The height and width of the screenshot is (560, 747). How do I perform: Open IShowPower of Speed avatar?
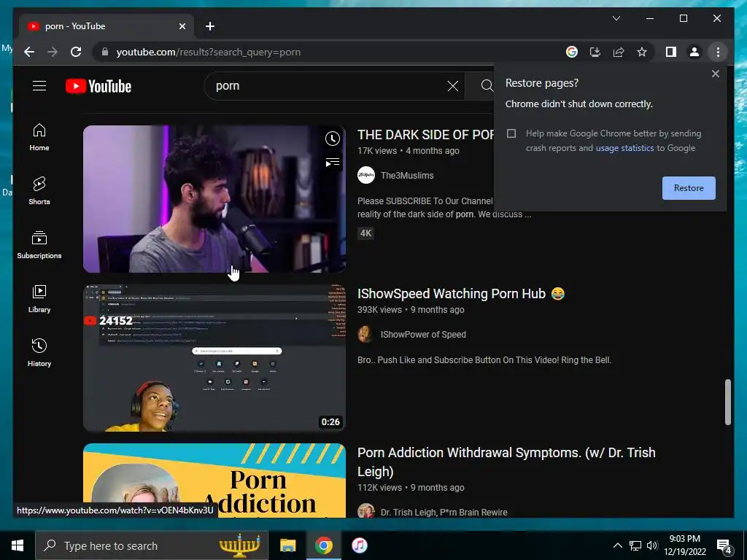[x=366, y=334]
